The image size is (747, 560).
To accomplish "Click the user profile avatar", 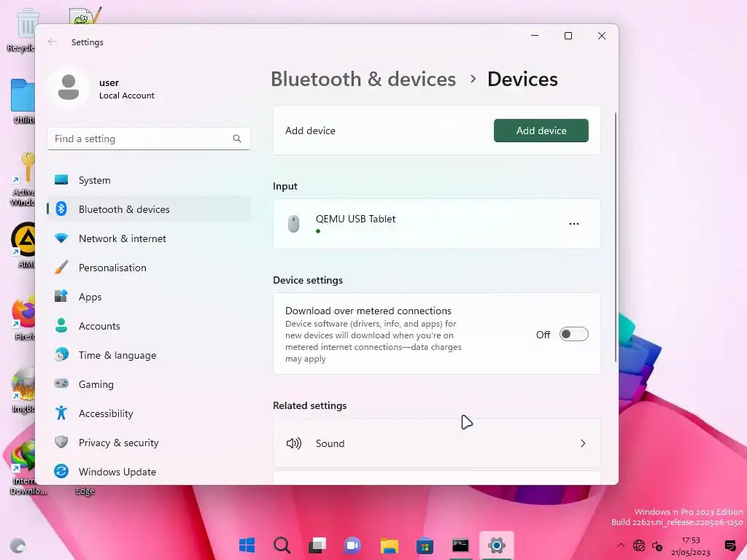I will point(69,87).
